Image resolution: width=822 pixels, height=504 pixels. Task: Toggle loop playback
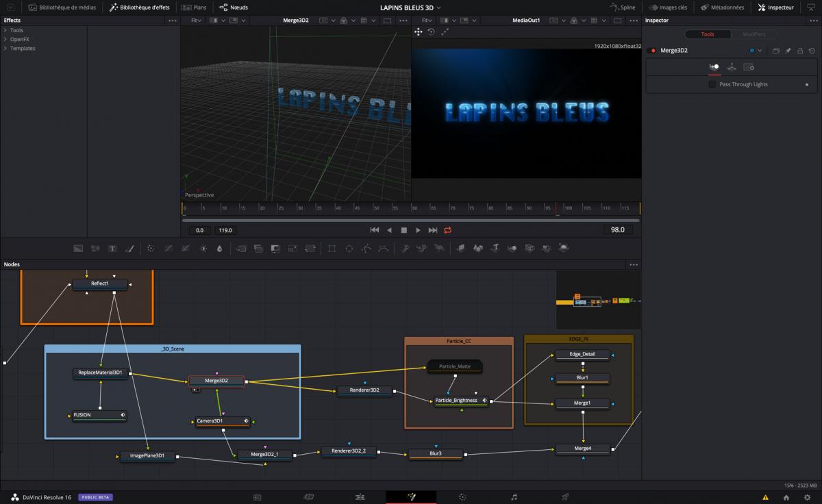pos(448,230)
